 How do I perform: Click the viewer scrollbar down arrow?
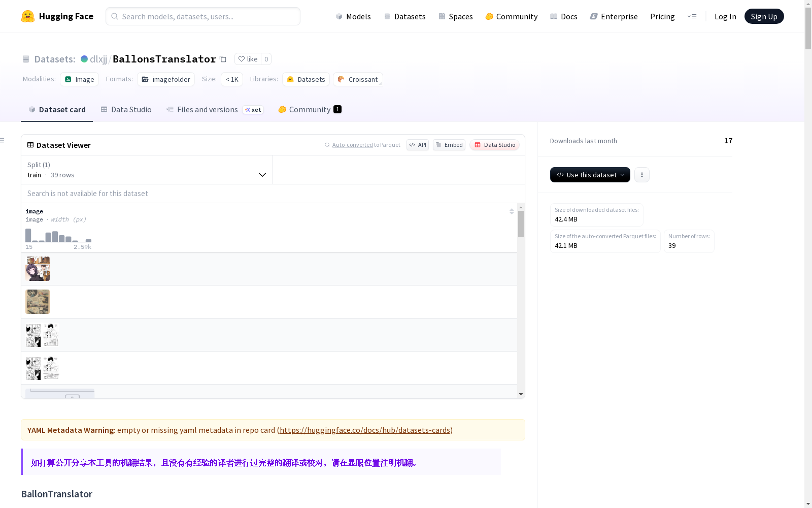coord(521,394)
